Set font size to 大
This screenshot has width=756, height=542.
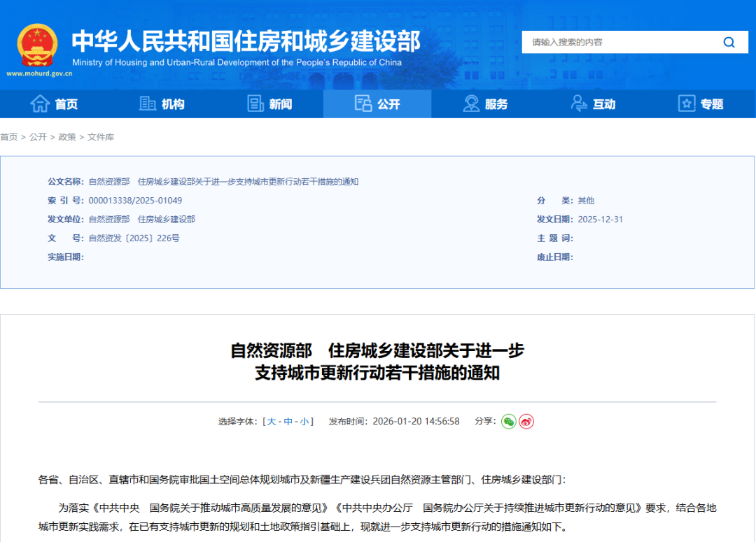pyautogui.click(x=272, y=421)
